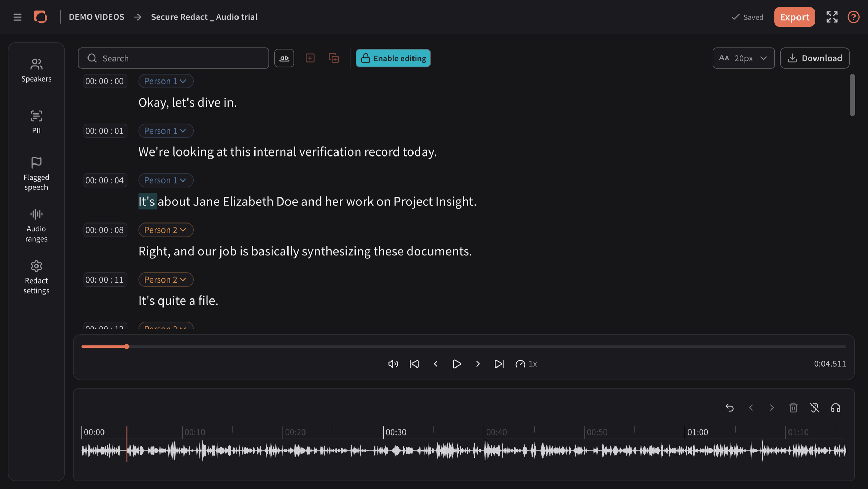
Task: Step forward in playback
Action: pyautogui.click(x=478, y=364)
